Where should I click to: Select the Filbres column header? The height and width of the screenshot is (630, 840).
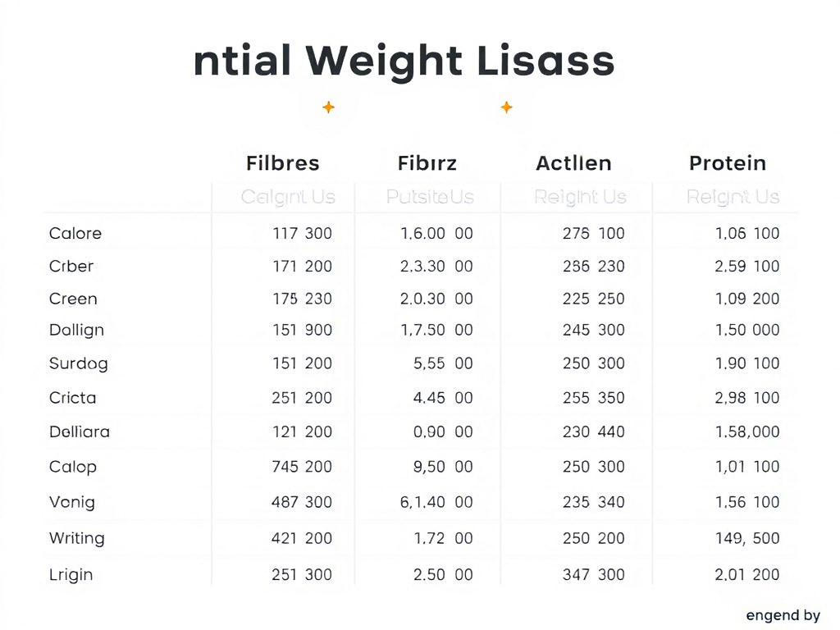click(x=283, y=163)
